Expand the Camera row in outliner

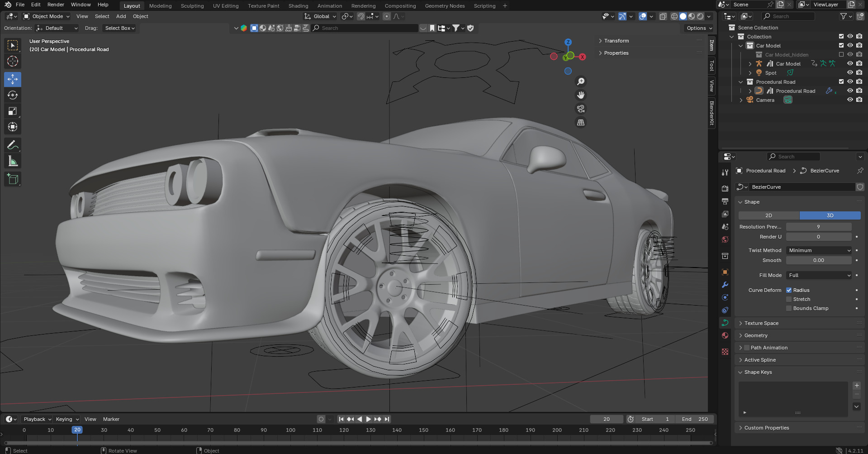(x=741, y=100)
